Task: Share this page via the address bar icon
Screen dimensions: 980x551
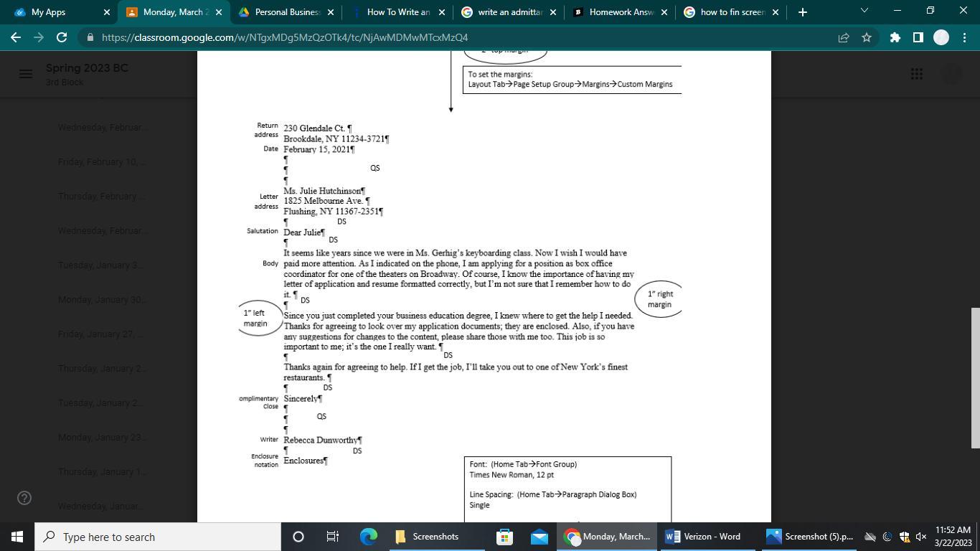Action: [x=844, y=37]
